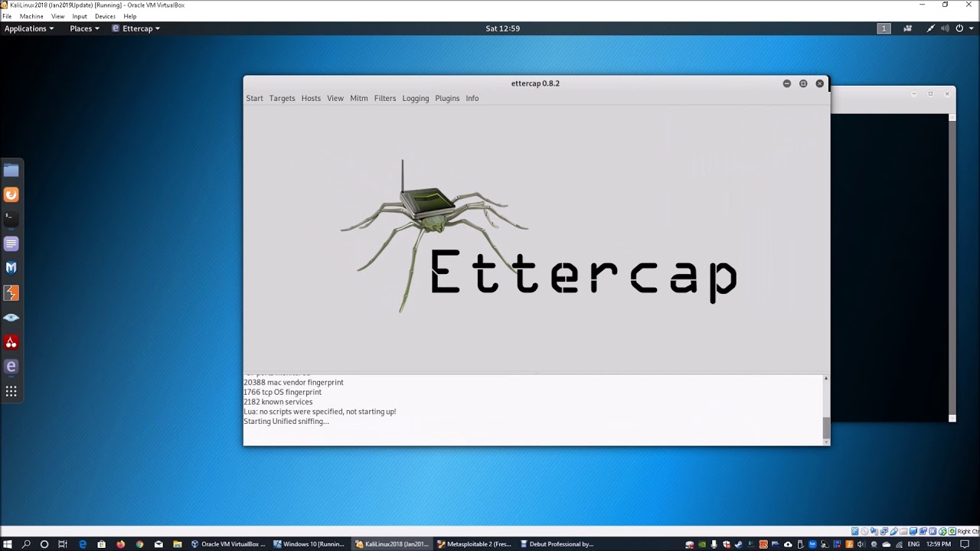Open Mail from Windows taskbar

(158, 544)
